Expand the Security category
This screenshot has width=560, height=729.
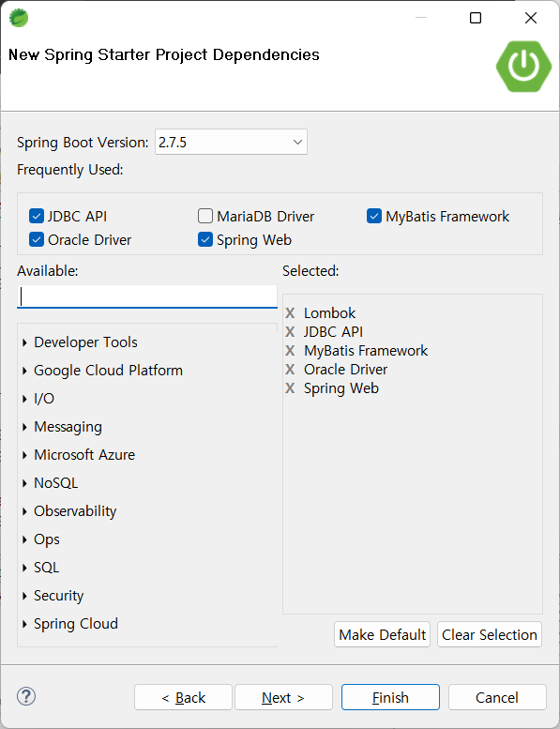(24, 596)
